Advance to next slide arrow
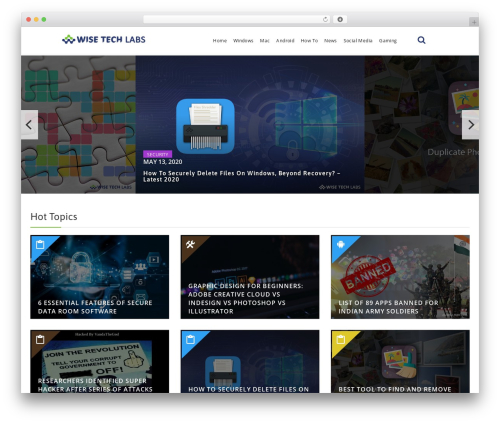The height and width of the screenshot is (423, 500). (470, 125)
